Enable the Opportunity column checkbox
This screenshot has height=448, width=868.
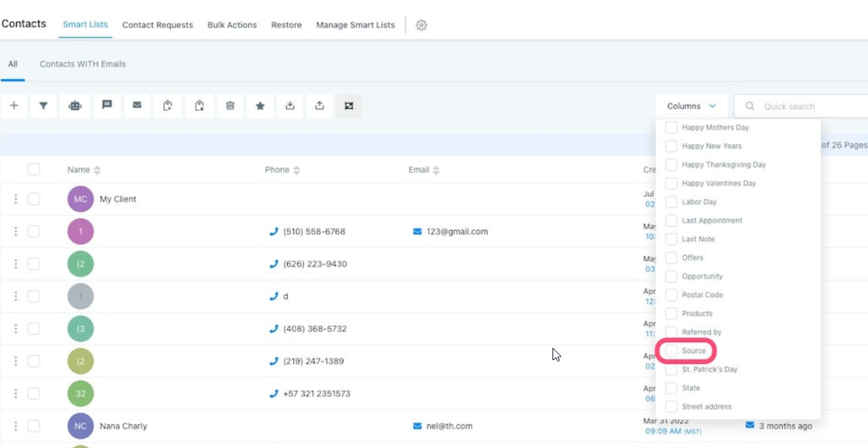coord(671,276)
